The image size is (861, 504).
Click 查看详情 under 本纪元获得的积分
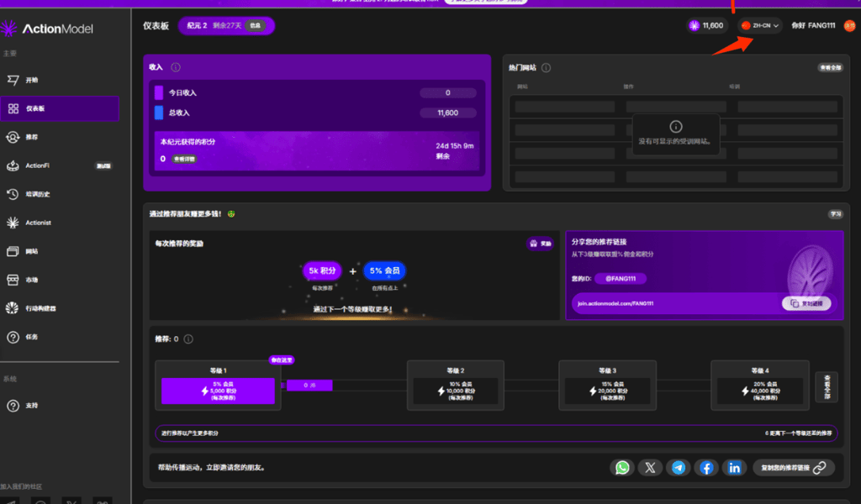pos(184,159)
